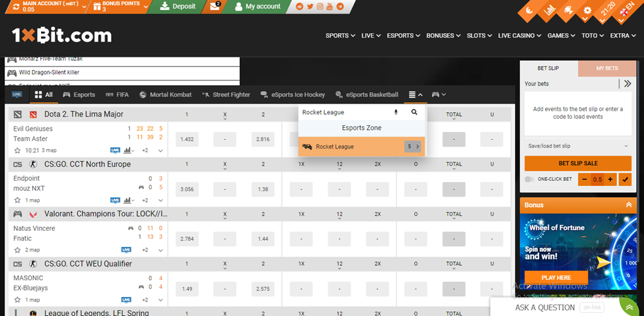Open the ESPORTS menu
This screenshot has height=316, width=644.
click(x=404, y=36)
